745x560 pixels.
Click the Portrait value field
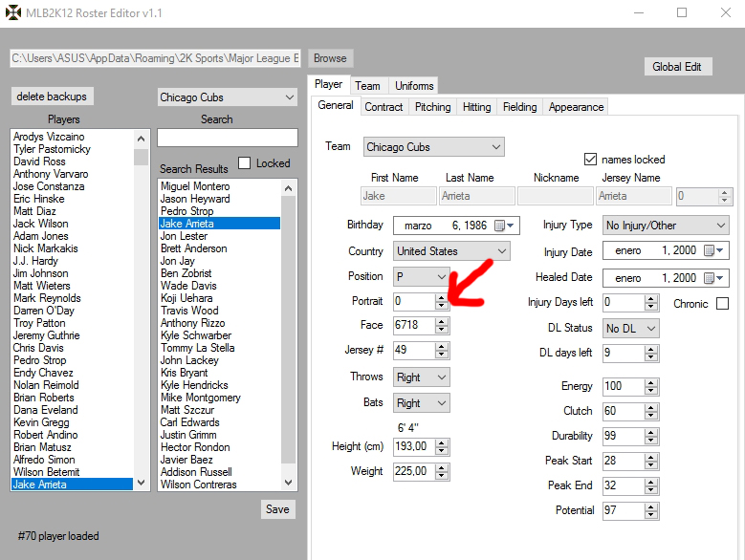[414, 301]
